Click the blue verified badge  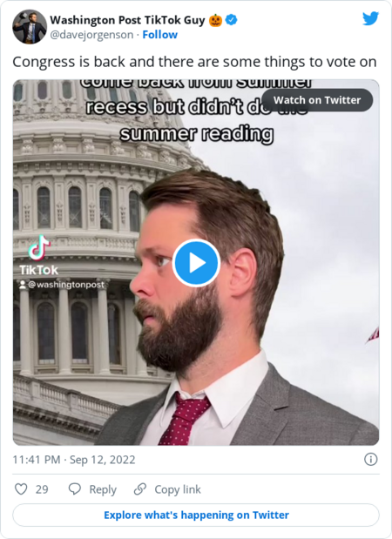(231, 20)
